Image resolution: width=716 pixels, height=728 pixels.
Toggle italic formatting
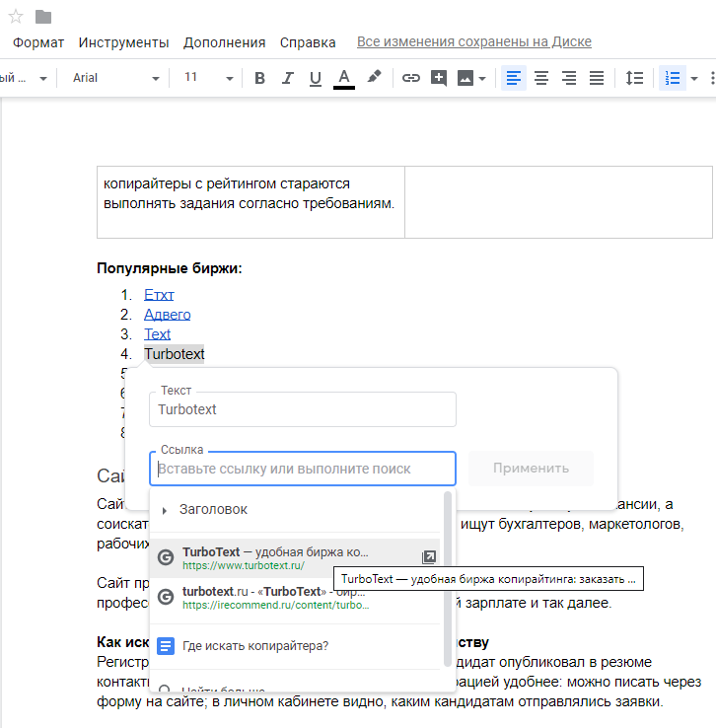click(x=288, y=78)
